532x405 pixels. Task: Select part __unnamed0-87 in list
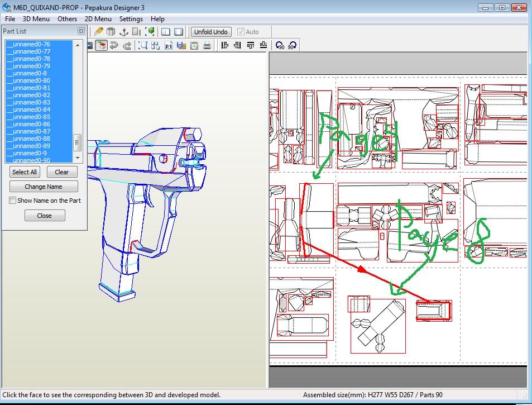(x=39, y=131)
